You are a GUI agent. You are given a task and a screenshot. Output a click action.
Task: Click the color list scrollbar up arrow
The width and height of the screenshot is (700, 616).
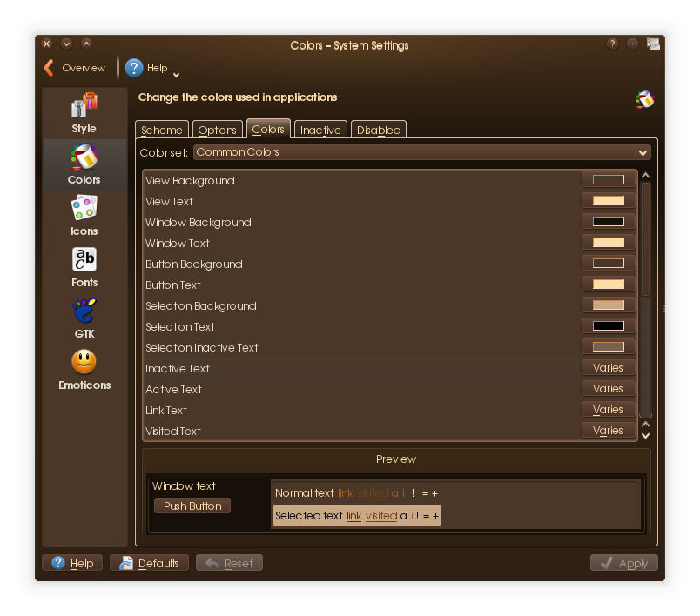pos(645,175)
